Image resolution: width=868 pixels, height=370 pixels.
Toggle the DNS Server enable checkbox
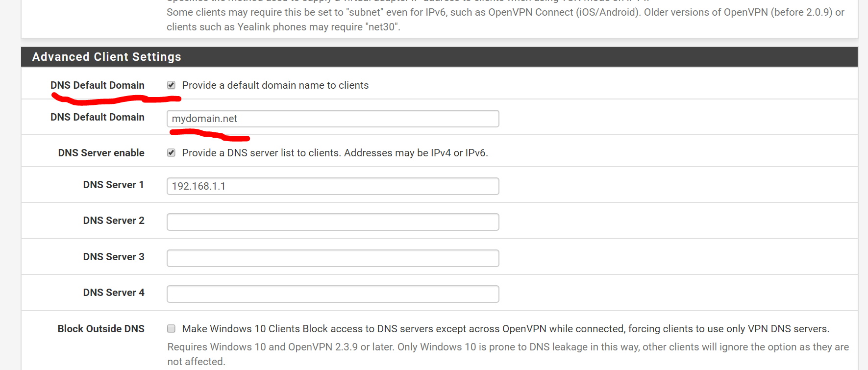tap(171, 153)
